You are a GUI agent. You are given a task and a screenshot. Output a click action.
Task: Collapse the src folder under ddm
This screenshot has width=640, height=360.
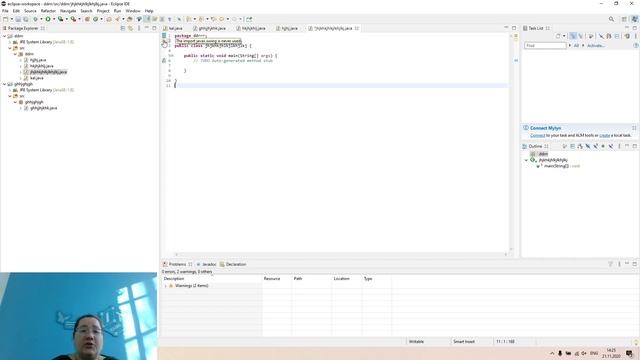pyautogui.click(x=10, y=48)
